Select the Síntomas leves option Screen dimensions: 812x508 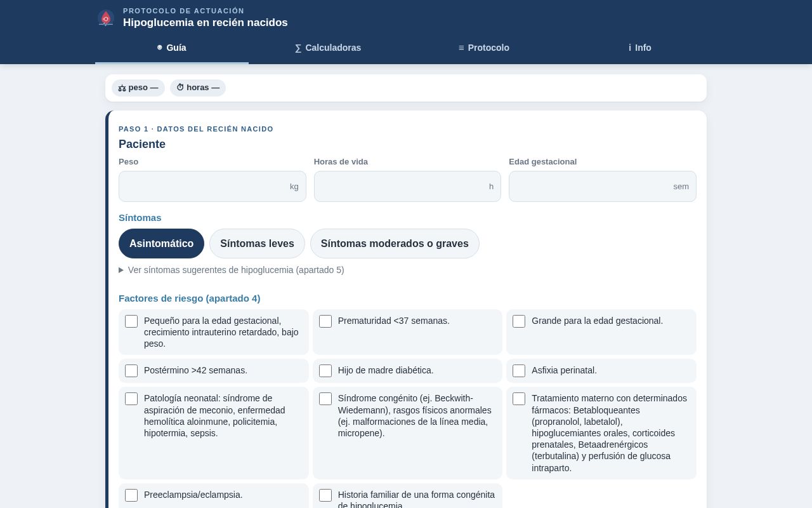click(x=257, y=244)
